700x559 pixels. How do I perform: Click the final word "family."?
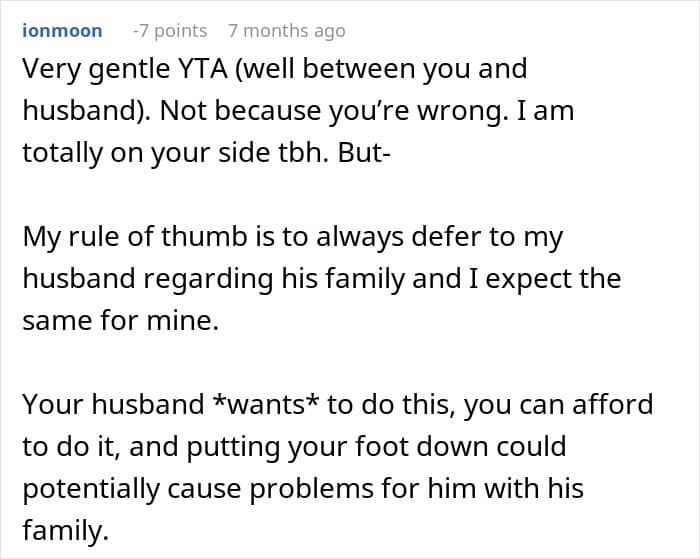coord(66,531)
